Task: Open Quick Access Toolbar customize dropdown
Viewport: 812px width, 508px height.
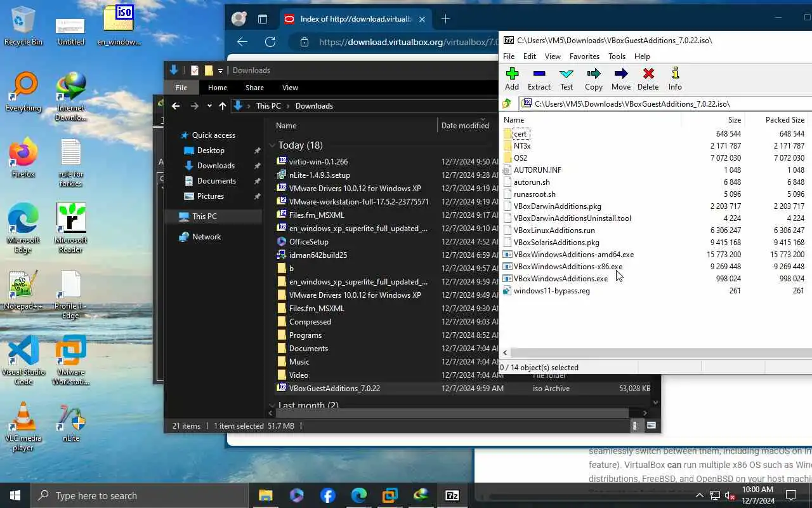Action: [220, 70]
